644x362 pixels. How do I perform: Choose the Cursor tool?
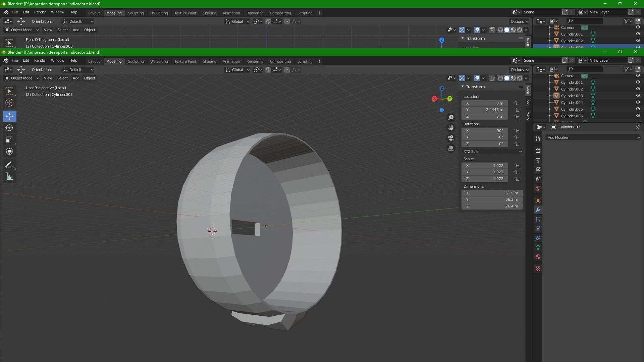click(9, 103)
